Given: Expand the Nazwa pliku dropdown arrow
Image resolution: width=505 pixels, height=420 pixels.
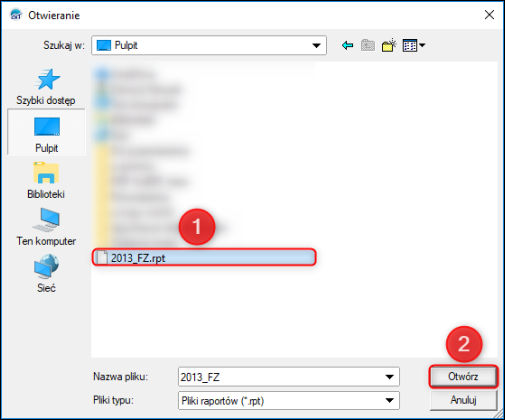Looking at the screenshot, I should tap(389, 377).
